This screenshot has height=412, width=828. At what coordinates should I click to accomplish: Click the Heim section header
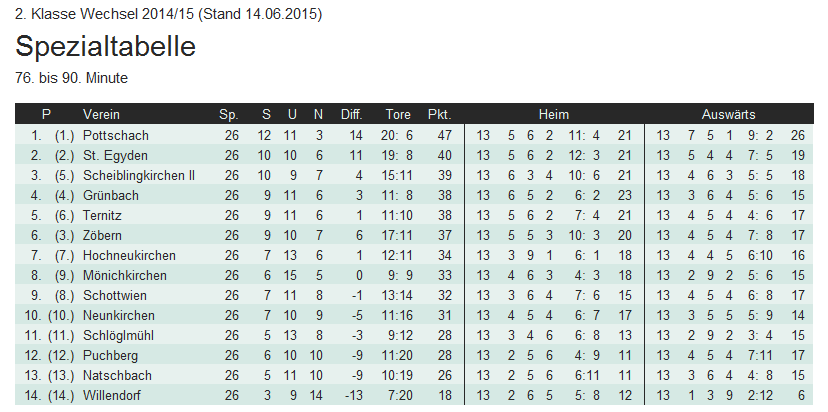point(553,114)
